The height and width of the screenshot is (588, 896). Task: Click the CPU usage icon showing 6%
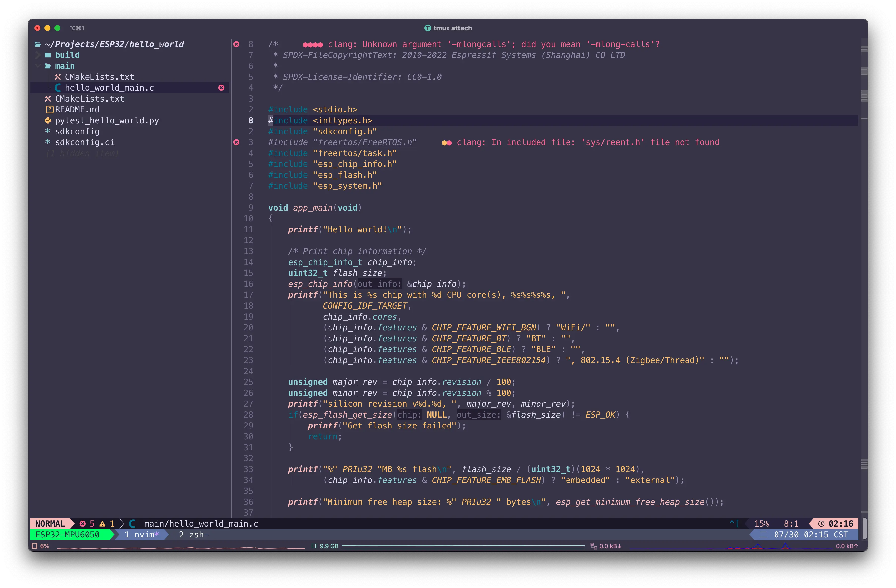(35, 546)
